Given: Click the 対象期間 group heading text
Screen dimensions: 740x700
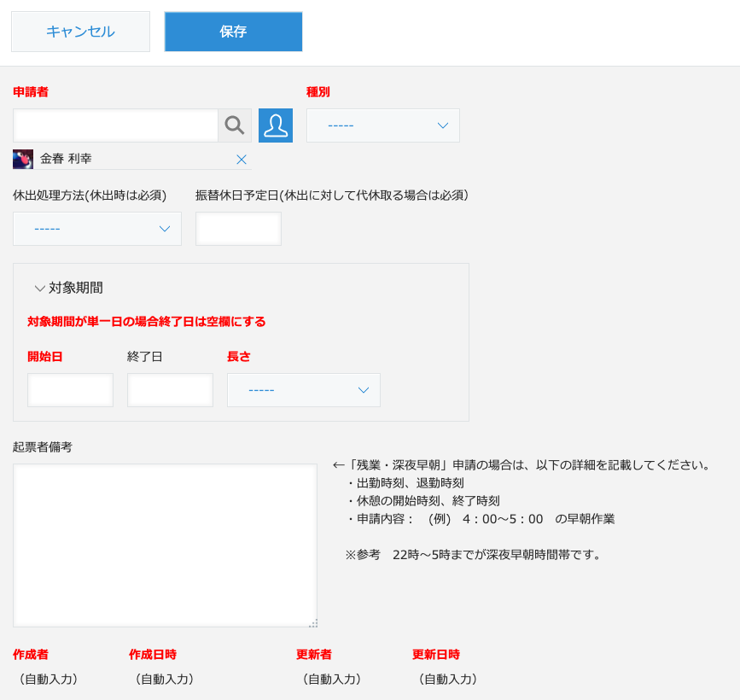Looking at the screenshot, I should click(76, 289).
